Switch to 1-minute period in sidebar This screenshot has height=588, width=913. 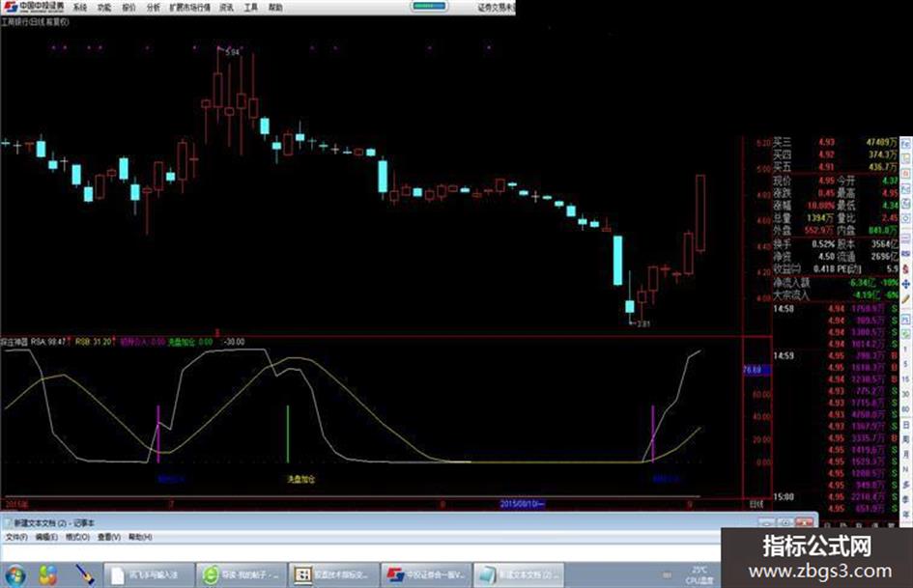906,350
